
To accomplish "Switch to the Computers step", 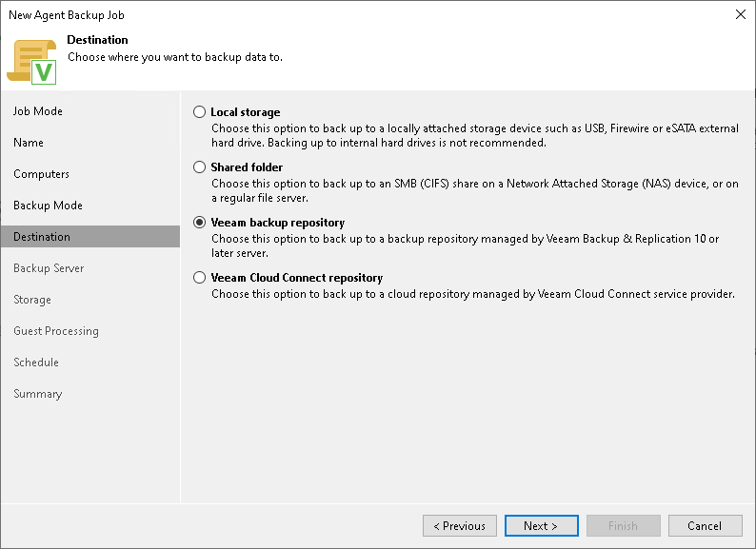I will point(41,174).
